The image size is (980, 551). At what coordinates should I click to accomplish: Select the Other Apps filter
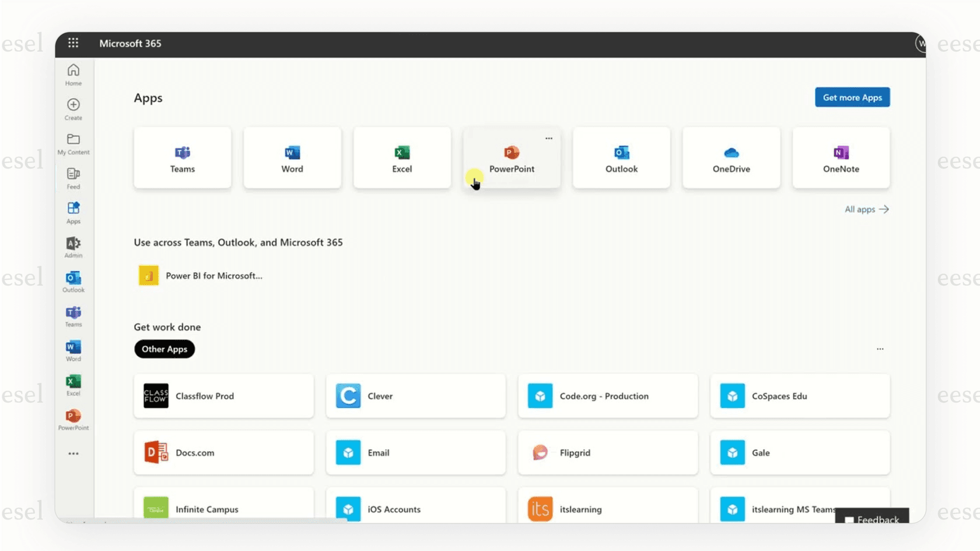[164, 349]
